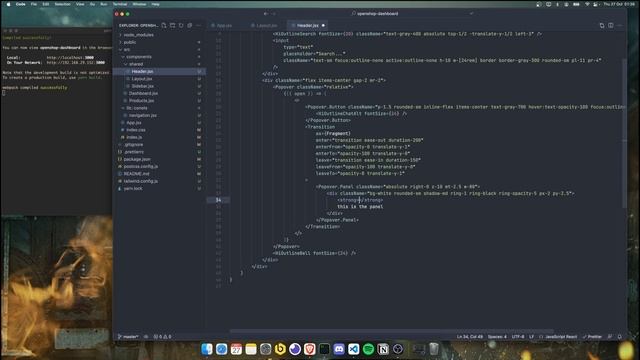Split the editor to the right
640x360 pixels.
tap(611, 25)
